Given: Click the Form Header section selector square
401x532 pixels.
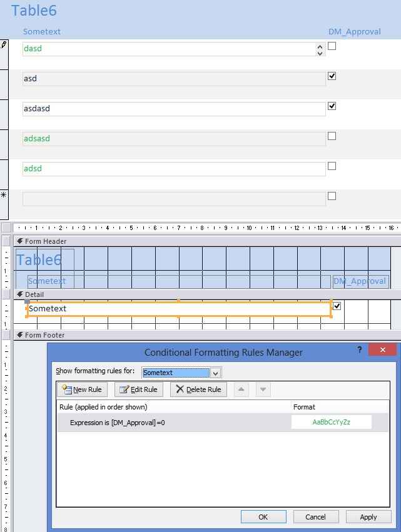Looking at the screenshot, I should point(6,241).
